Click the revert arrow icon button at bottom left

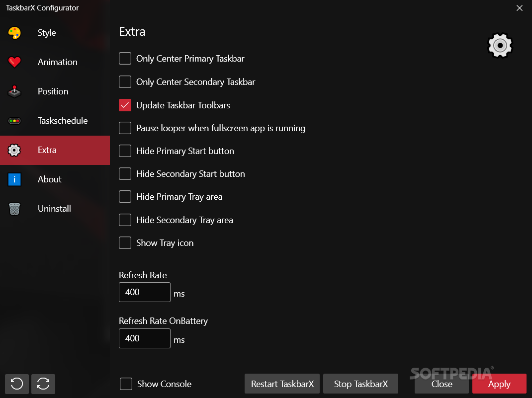pyautogui.click(x=17, y=384)
